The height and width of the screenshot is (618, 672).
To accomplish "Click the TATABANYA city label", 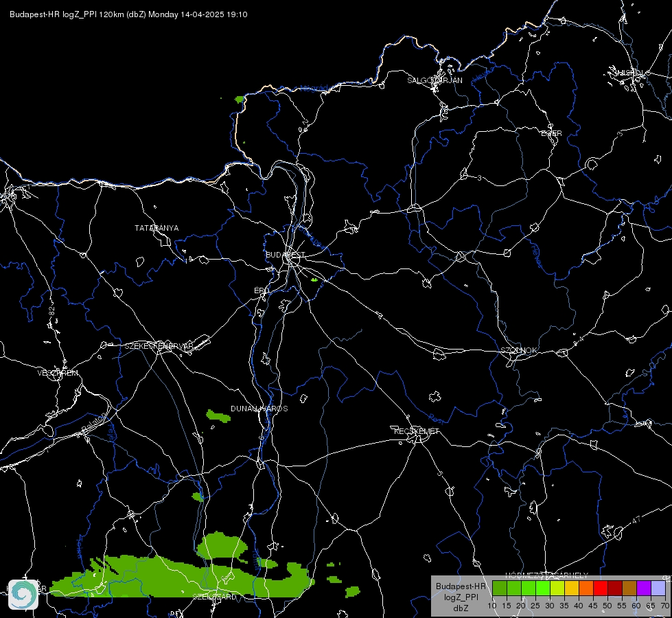I will pos(157,228).
